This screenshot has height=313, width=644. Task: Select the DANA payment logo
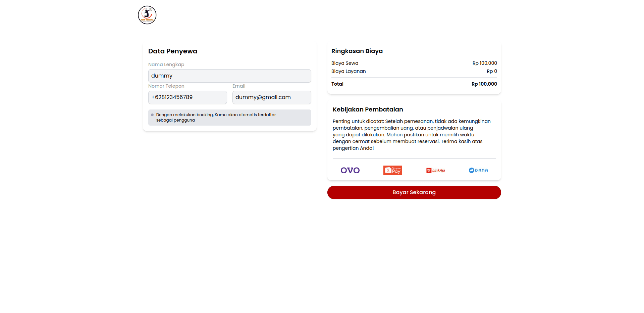[x=478, y=170]
